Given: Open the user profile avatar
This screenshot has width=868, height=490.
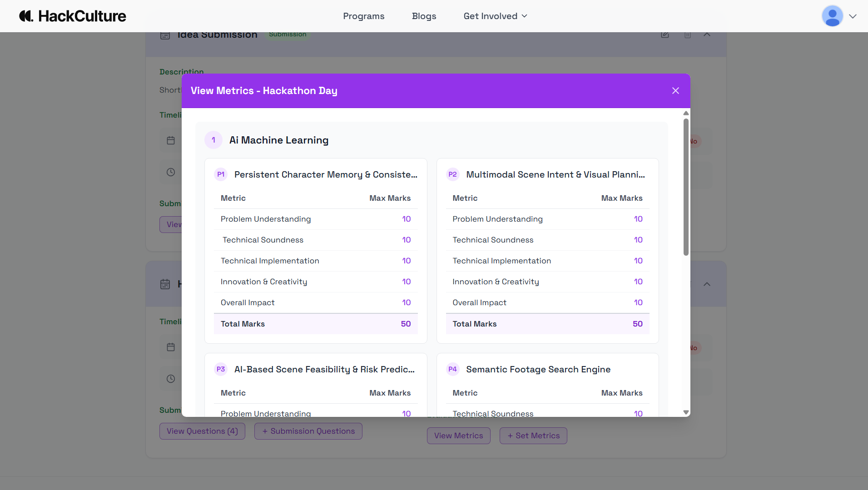Looking at the screenshot, I should pyautogui.click(x=832, y=16).
